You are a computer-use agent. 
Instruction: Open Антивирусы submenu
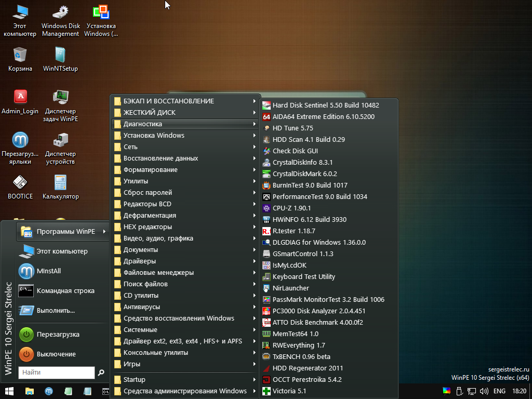pyautogui.click(x=185, y=307)
